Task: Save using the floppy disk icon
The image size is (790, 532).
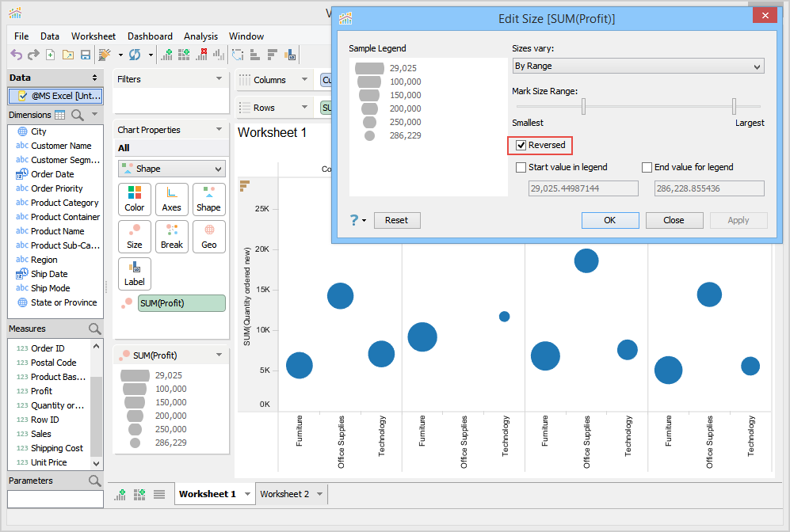Action: pyautogui.click(x=86, y=55)
